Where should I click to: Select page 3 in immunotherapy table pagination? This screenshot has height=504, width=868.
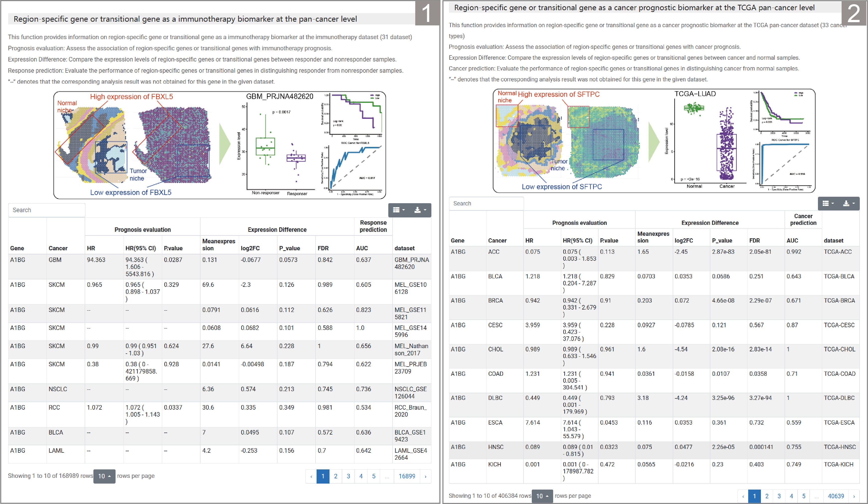click(x=348, y=476)
